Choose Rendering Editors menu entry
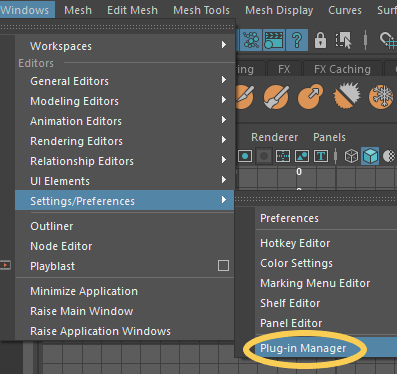This screenshot has height=374, width=397. 125,141
